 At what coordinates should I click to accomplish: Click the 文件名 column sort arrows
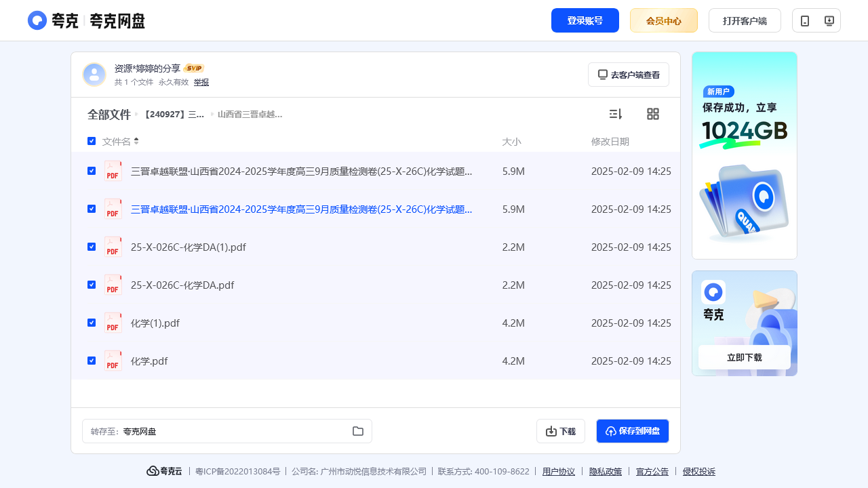(x=136, y=141)
